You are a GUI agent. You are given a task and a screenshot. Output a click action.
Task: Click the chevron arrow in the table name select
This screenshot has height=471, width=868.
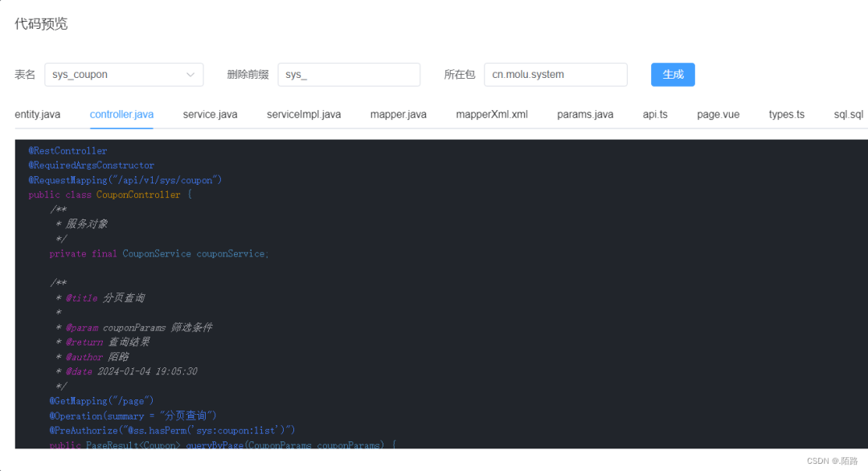tap(190, 75)
